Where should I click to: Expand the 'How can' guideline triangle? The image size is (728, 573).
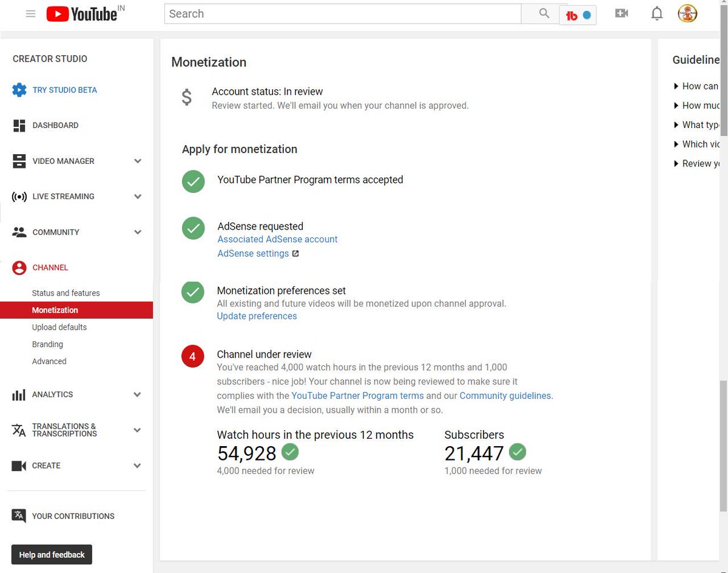pos(676,86)
